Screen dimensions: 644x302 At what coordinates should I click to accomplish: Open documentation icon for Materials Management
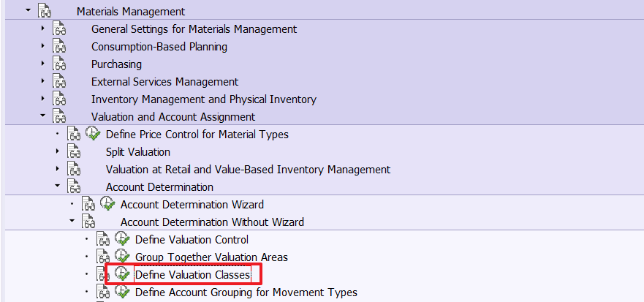tap(45, 12)
